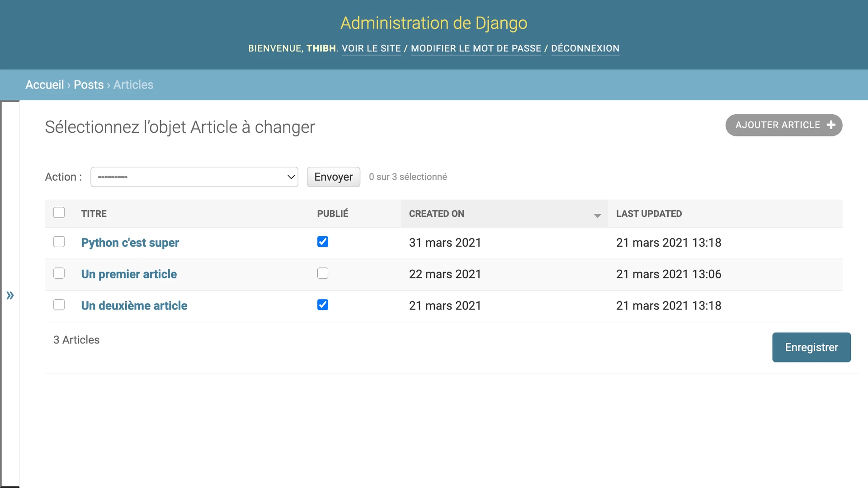Enable Publié for Un premier article
Viewport: 868px width, 488px height.
323,273
